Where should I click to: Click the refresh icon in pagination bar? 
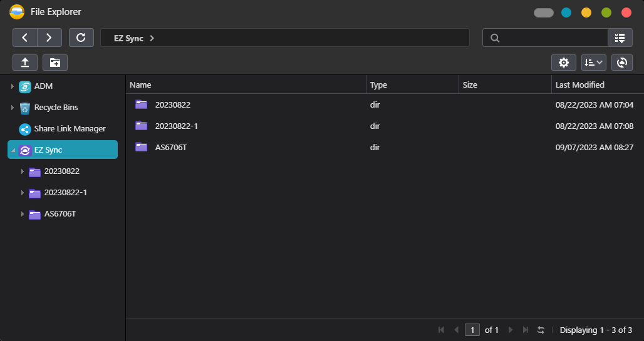point(541,330)
